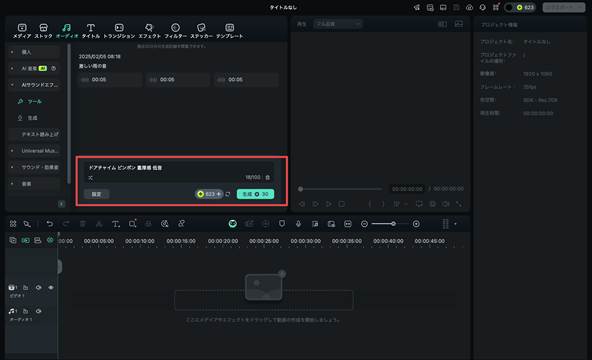Image resolution: width=592 pixels, height=360 pixels.
Task: Open the support headset icon in title bar
Action: click(483, 8)
